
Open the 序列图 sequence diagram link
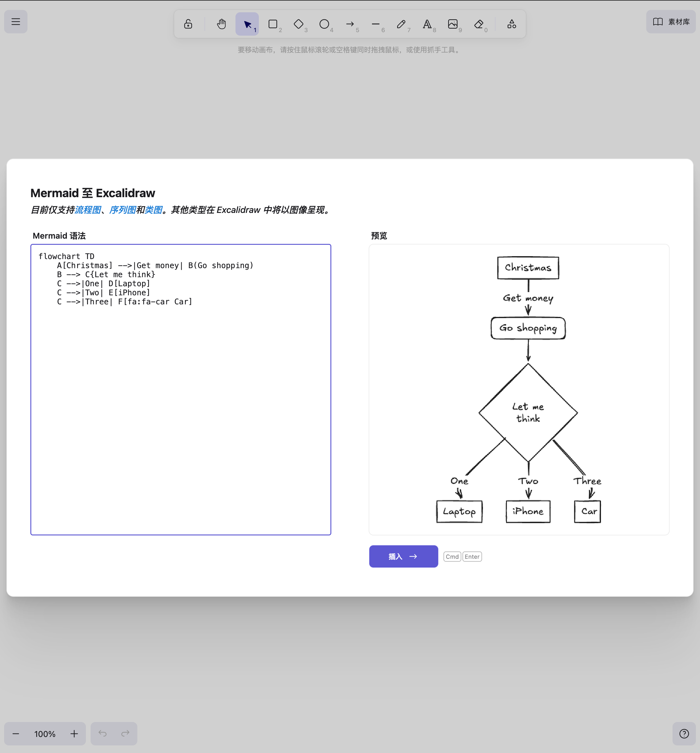click(x=122, y=210)
